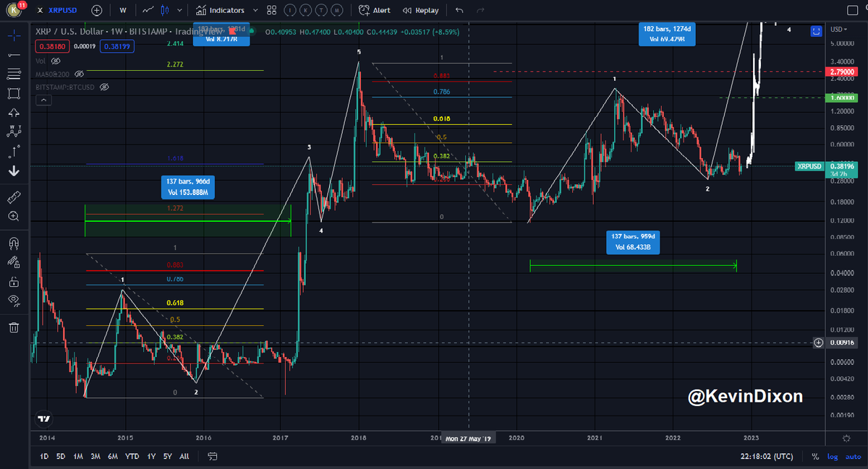Select the 3M date range
868x469 pixels.
(95, 456)
